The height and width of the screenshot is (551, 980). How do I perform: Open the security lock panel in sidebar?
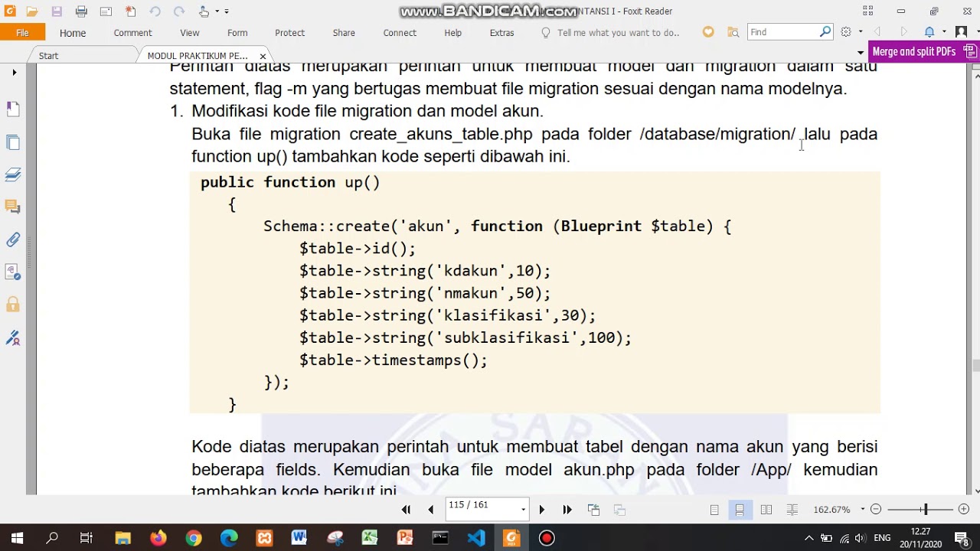(13, 305)
